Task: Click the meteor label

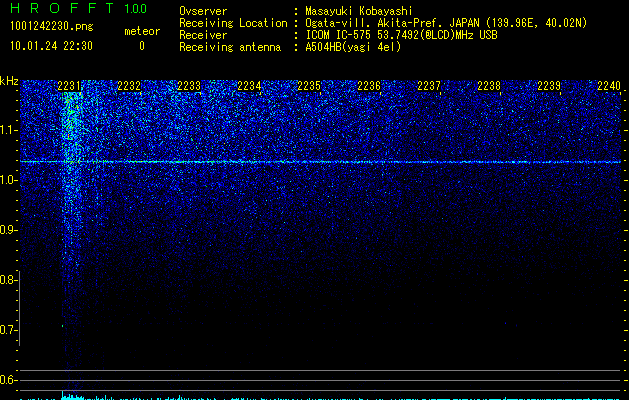Action: click(x=142, y=31)
